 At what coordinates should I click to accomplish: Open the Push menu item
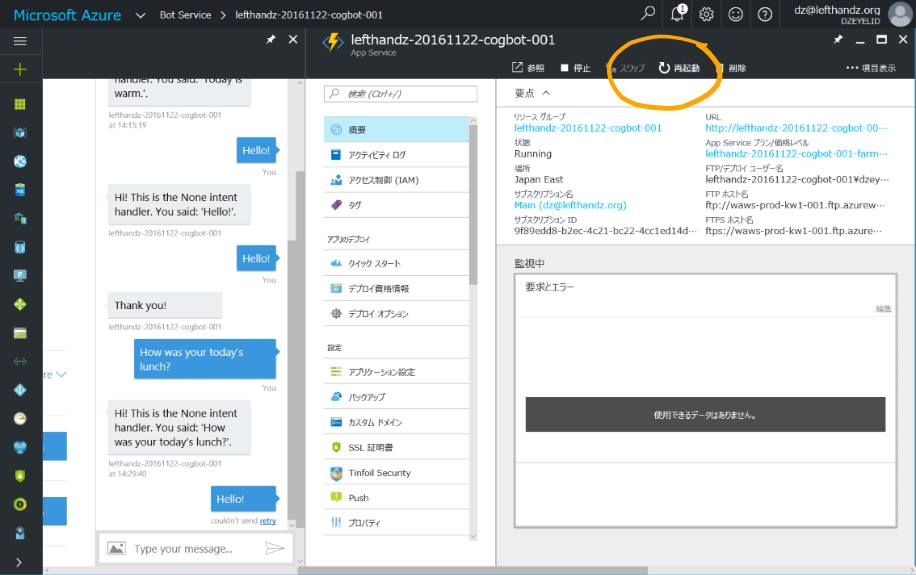[396, 497]
